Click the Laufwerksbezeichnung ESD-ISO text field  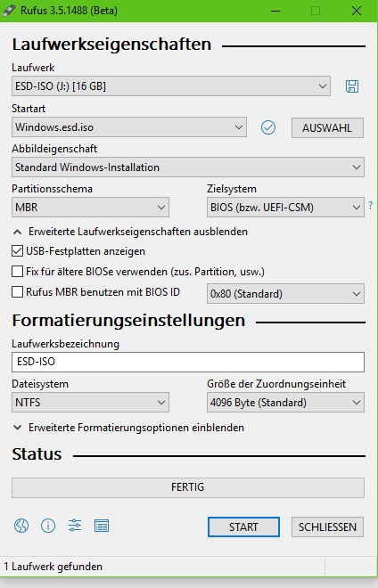point(188,362)
